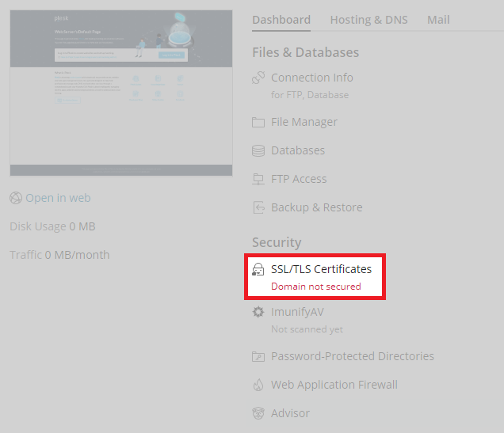The image size is (504, 433).
Task: Click the ImunifyAV gear icon
Action: [x=258, y=312]
